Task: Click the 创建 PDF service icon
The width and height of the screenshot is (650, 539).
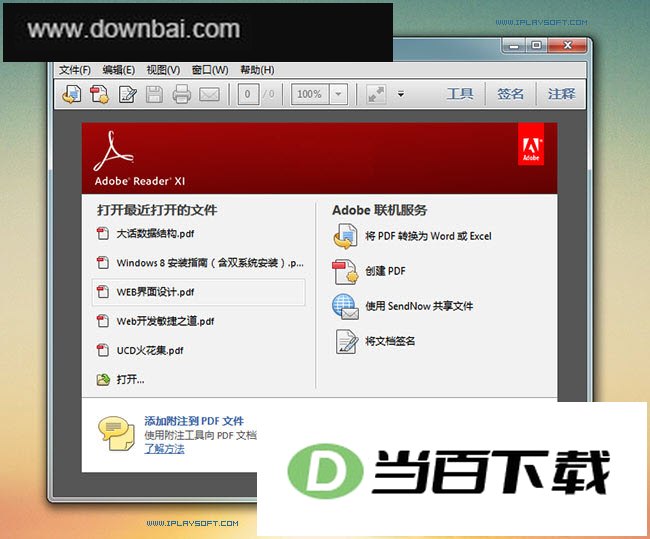Action: coord(345,272)
